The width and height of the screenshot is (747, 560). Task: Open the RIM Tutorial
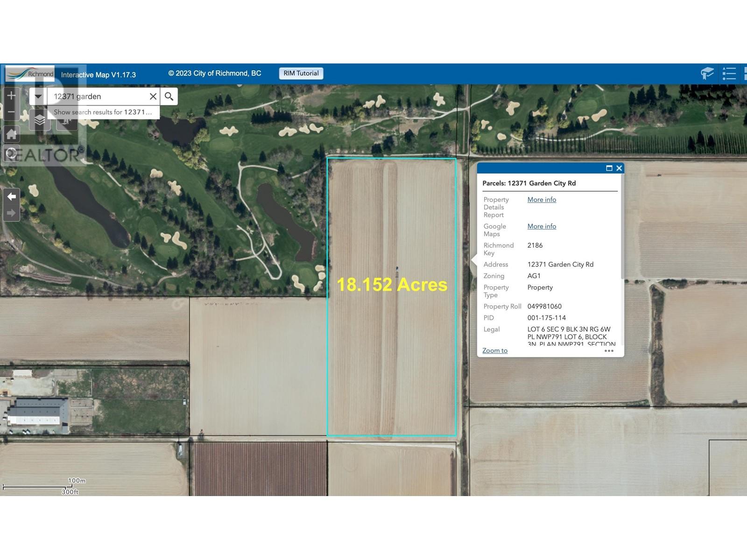click(x=301, y=73)
